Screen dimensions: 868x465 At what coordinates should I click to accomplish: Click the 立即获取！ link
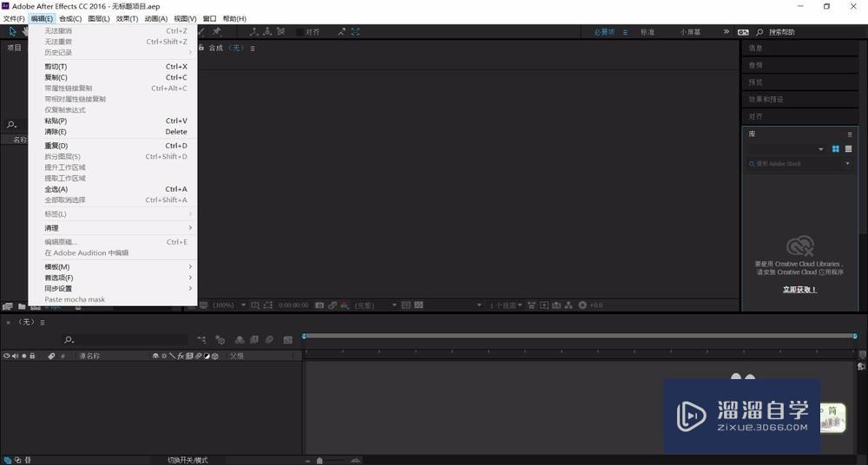pos(799,290)
